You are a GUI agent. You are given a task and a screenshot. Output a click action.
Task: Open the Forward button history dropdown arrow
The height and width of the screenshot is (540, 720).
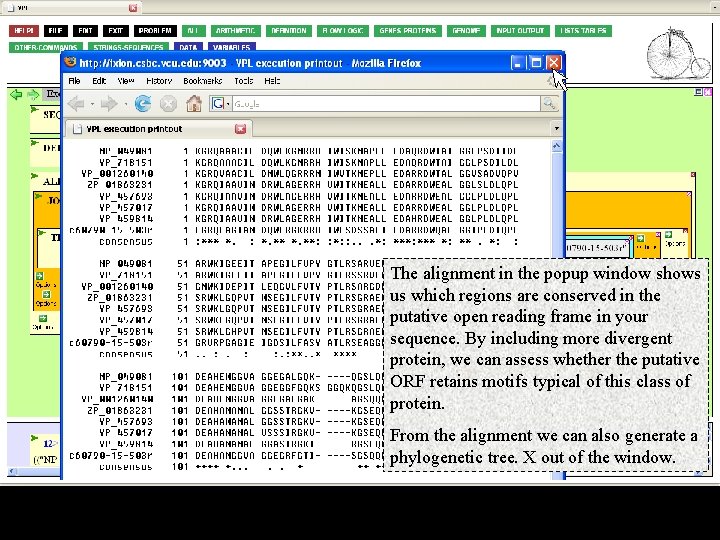[x=125, y=104]
